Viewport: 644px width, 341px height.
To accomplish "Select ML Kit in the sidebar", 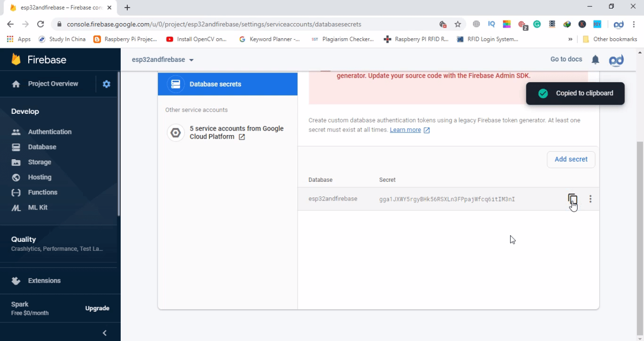I will click(37, 207).
